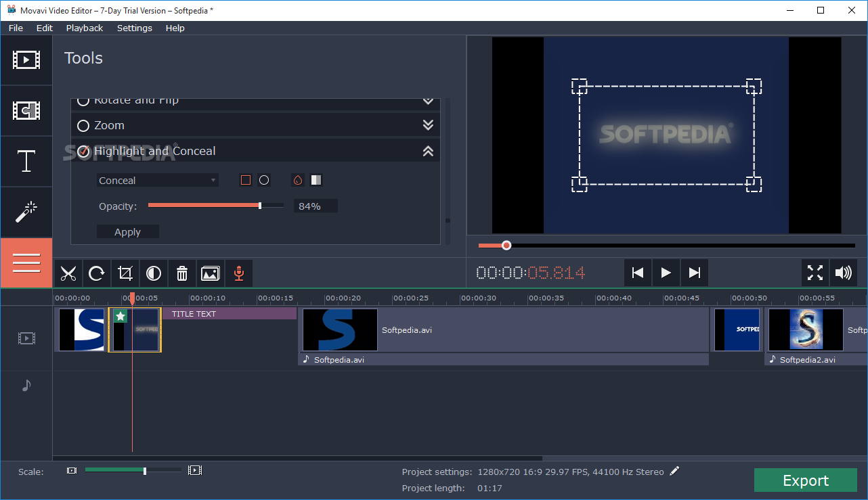Open the More tools hamburger tab
The image size is (868, 500).
click(26, 263)
